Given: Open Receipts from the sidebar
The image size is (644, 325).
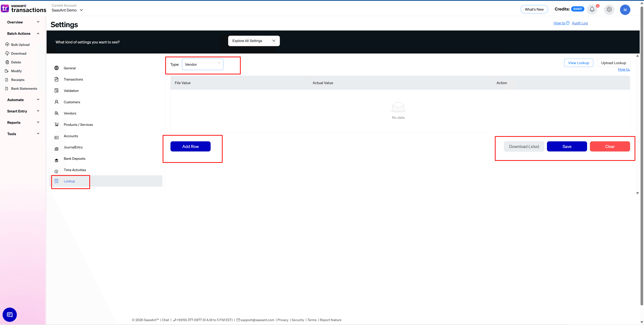Looking at the screenshot, I should (18, 80).
